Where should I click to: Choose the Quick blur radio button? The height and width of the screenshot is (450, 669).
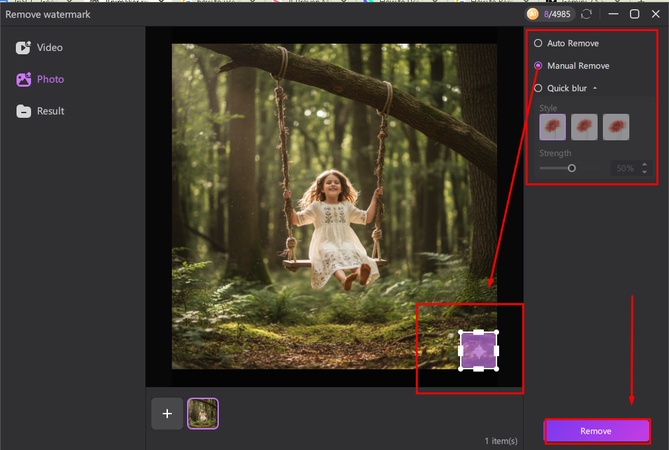point(539,88)
